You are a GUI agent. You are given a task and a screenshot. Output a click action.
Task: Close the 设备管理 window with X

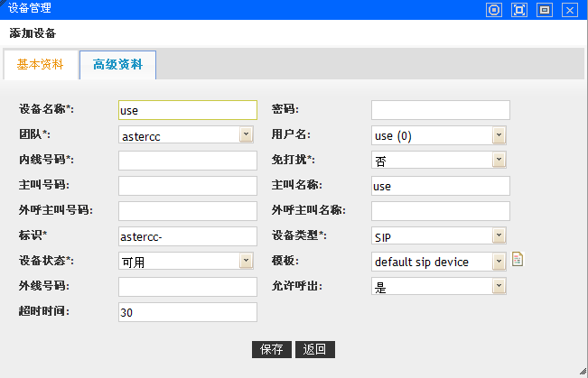569,10
